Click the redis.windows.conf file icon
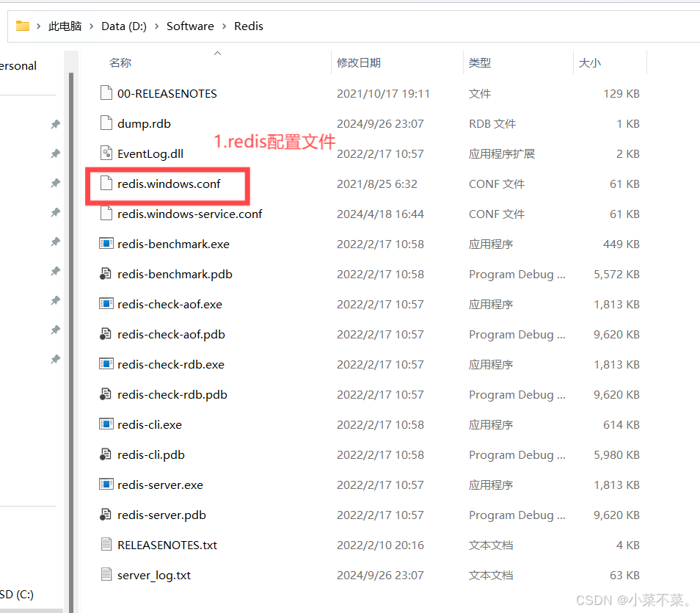Image resolution: width=700 pixels, height=613 pixels. tap(106, 184)
